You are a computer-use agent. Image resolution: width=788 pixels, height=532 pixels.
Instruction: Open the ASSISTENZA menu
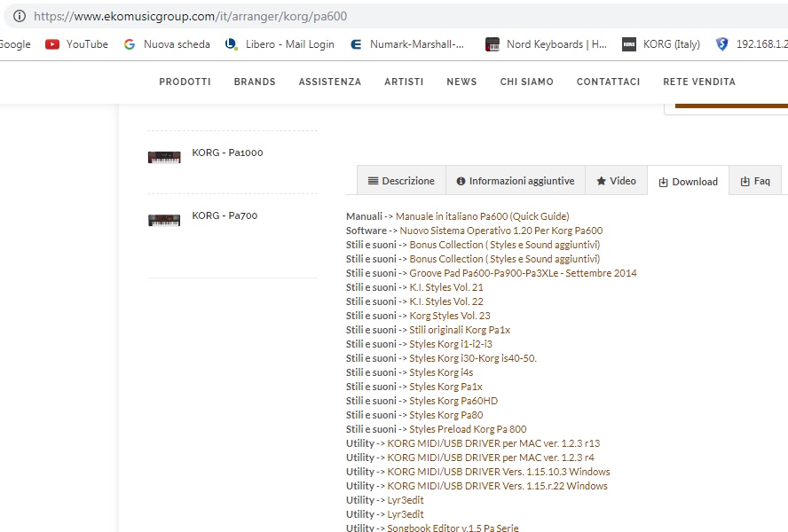click(330, 82)
